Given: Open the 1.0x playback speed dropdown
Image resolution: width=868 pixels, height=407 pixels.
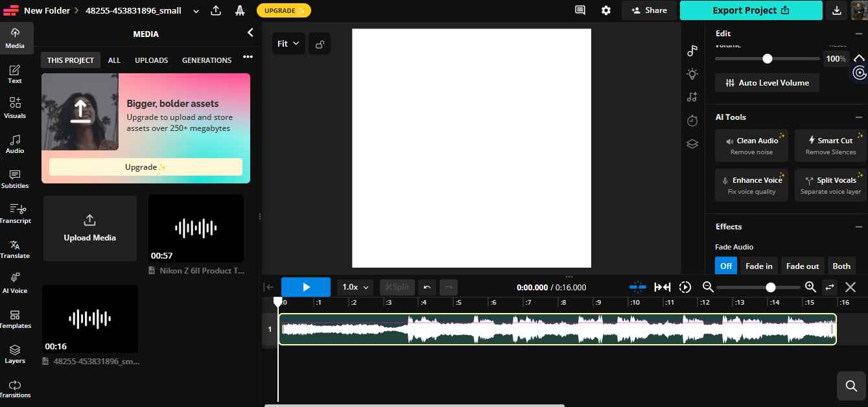Looking at the screenshot, I should [356, 287].
